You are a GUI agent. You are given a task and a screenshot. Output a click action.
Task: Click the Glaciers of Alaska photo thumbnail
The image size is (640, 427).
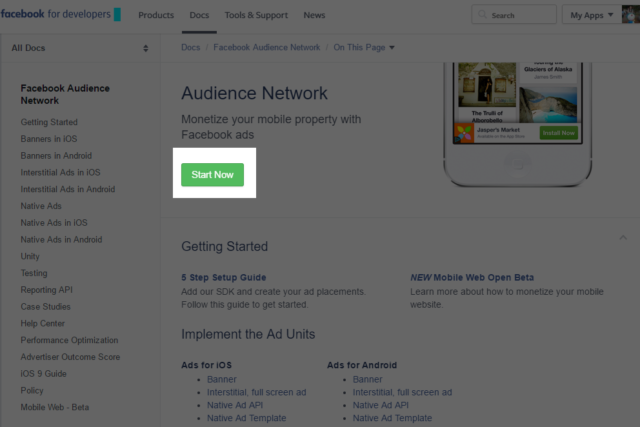point(548,104)
